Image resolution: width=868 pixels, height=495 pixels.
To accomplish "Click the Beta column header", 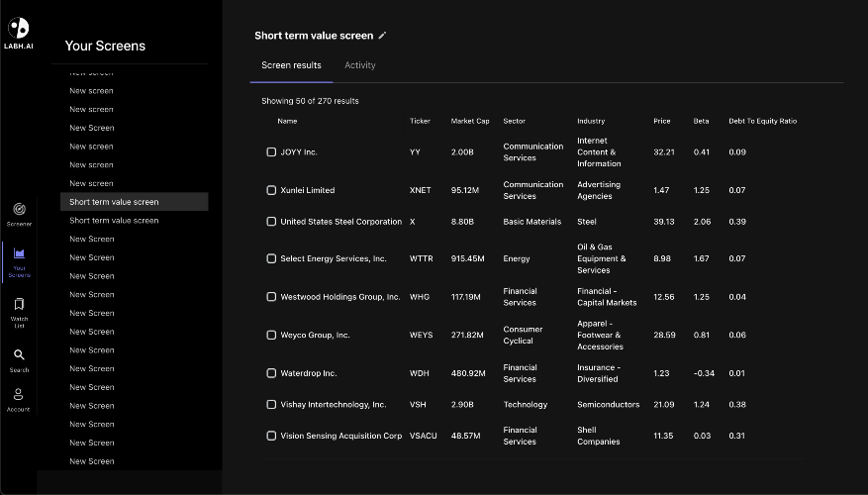I will [701, 121].
